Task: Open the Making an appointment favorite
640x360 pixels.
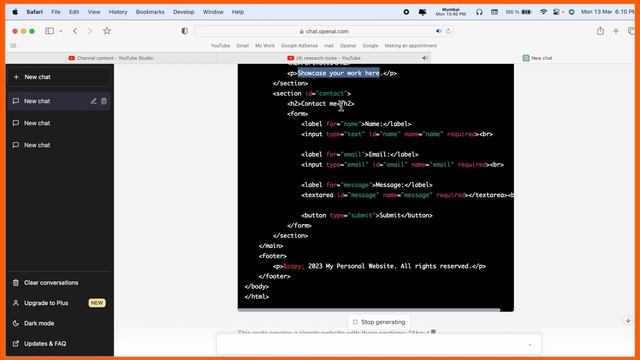Action: tap(411, 46)
